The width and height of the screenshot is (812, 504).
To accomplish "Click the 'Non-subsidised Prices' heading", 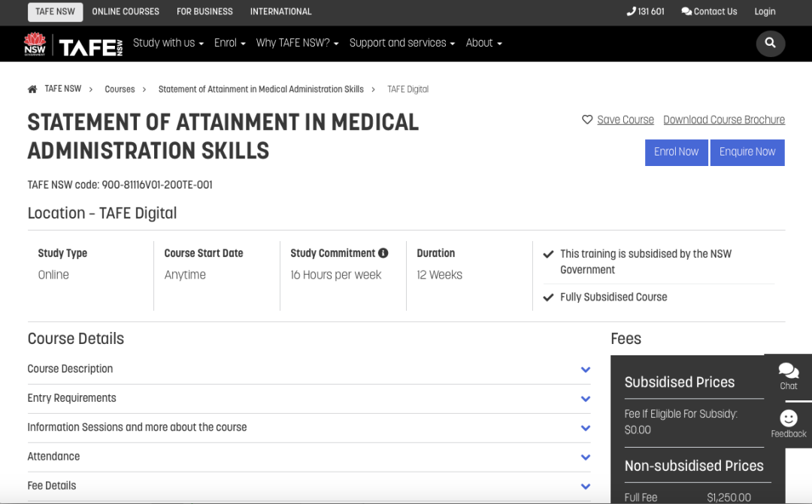I will (x=694, y=466).
